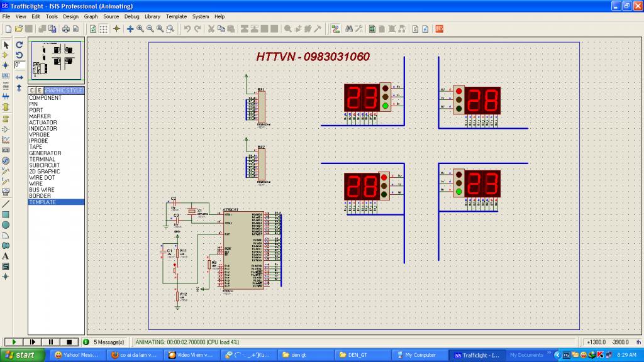The height and width of the screenshot is (362, 644).
Task: Click the Print icon
Action: (x=65, y=29)
